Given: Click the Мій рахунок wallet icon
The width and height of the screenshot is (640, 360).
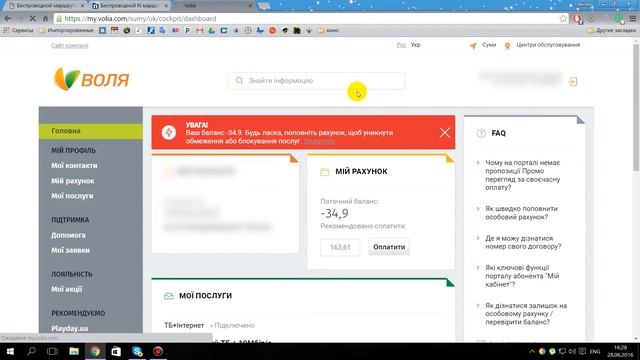Looking at the screenshot, I should pos(324,172).
